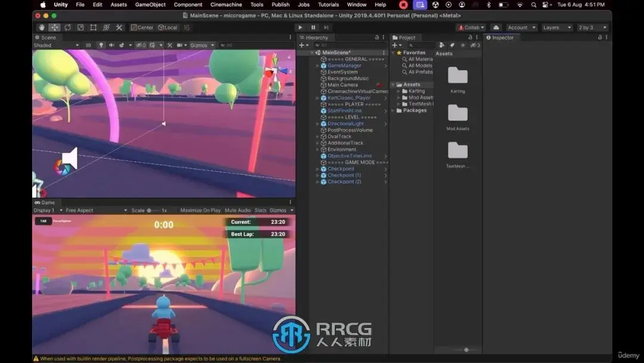Viewport: 644px width, 363px height.
Task: Open the Layers dropdown
Action: (x=557, y=27)
